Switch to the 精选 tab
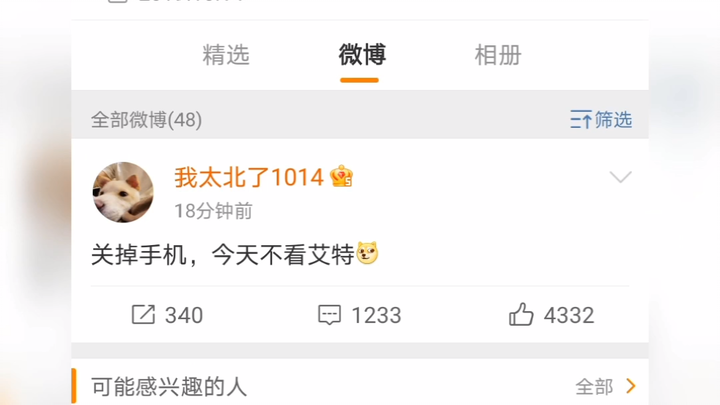 tap(226, 55)
